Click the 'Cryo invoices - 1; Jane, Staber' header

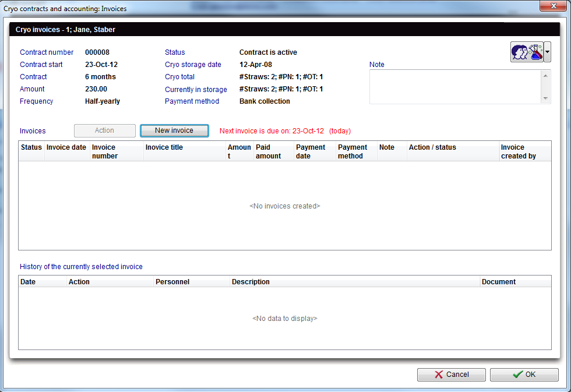point(65,30)
